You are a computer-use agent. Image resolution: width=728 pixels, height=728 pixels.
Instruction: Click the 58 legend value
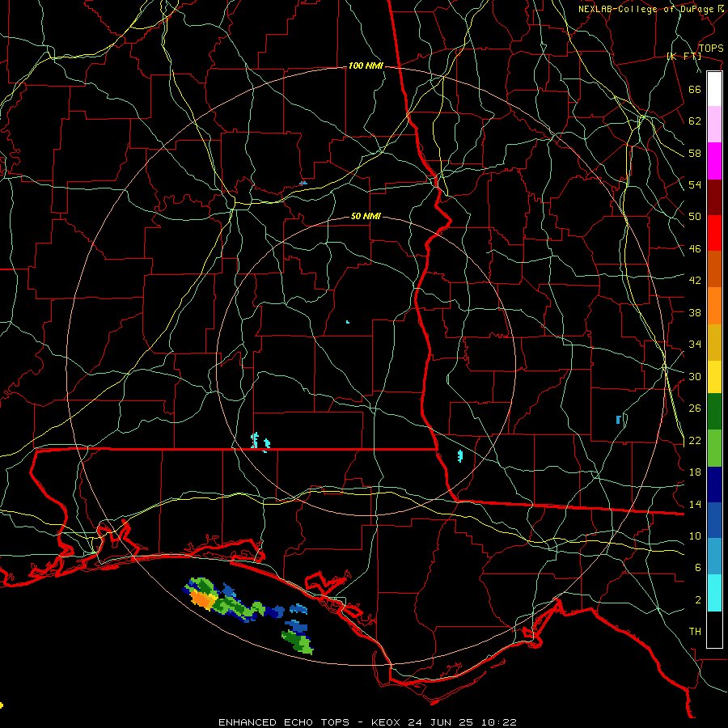pyautogui.click(x=695, y=153)
